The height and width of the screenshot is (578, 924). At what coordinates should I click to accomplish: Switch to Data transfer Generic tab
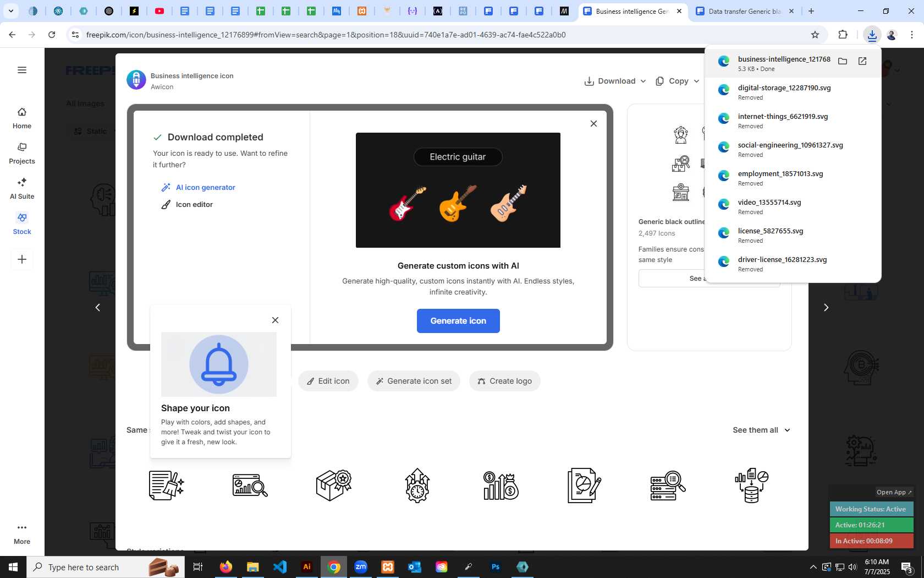tap(745, 11)
